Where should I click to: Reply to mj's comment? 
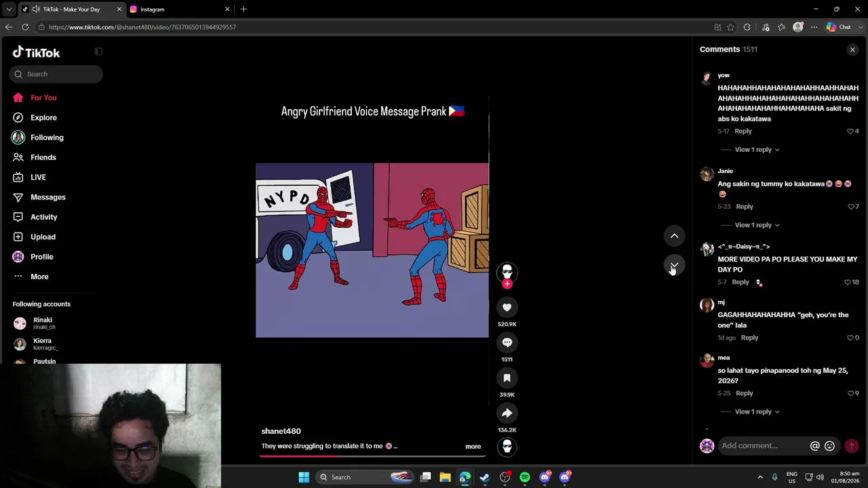click(x=749, y=338)
